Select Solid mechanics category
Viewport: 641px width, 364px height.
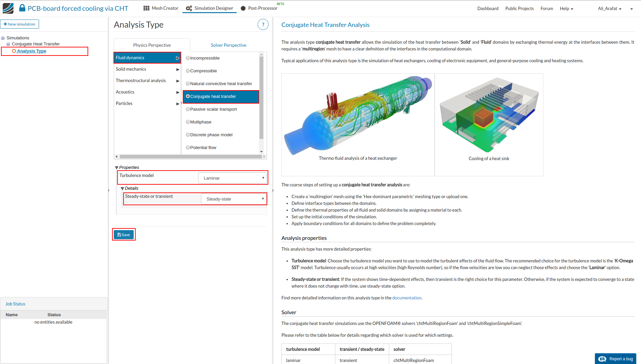[x=147, y=69]
